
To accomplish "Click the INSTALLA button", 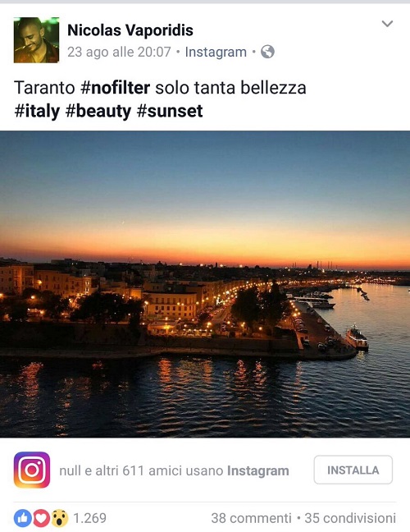I will 353,470.
